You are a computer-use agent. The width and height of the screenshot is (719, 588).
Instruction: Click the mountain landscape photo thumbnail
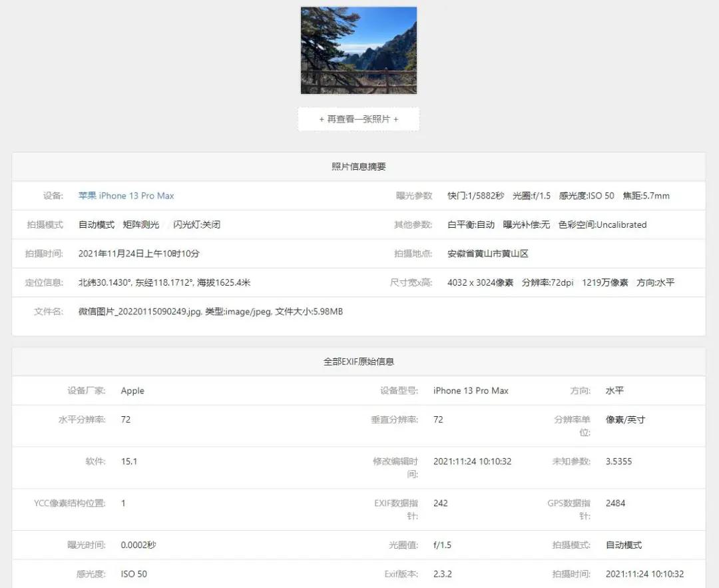pyautogui.click(x=358, y=49)
